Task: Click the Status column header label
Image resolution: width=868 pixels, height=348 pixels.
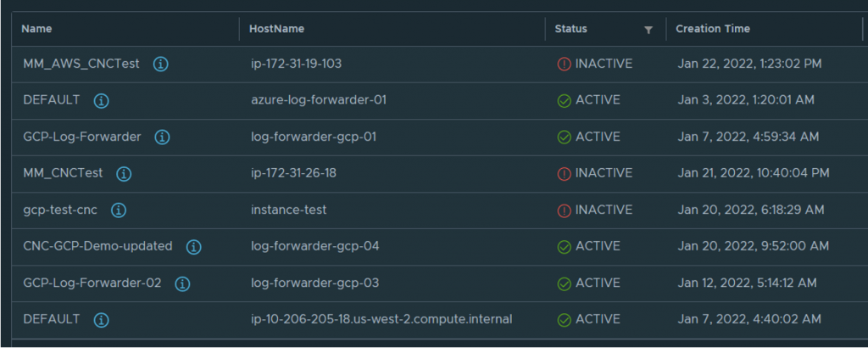Action: click(x=570, y=29)
